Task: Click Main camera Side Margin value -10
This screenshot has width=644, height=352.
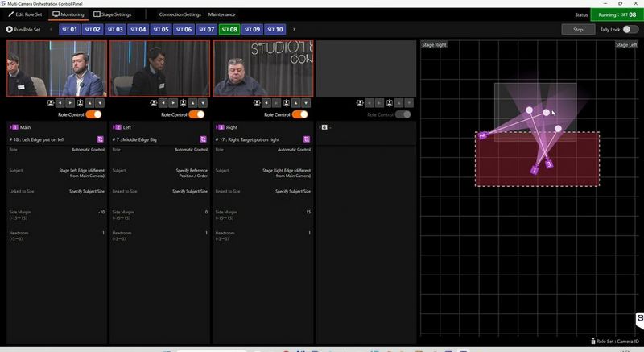Action: [x=101, y=212]
